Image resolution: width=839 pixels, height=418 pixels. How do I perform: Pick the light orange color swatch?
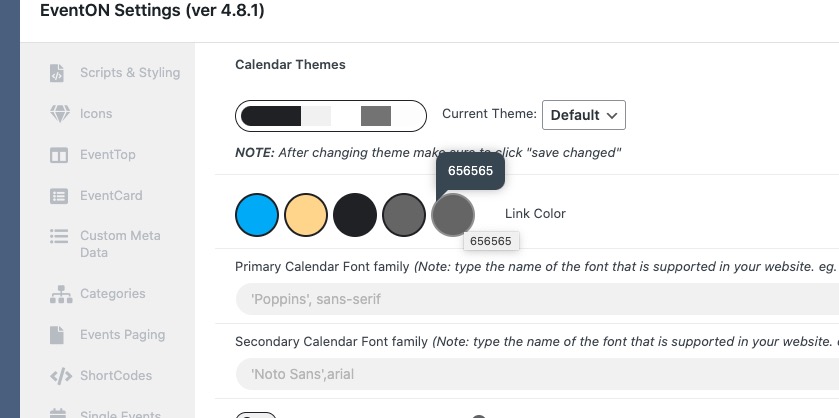point(306,215)
